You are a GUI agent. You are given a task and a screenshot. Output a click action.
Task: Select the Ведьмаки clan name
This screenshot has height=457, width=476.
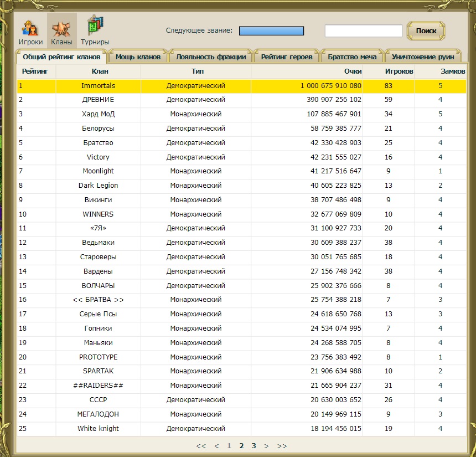pyautogui.click(x=98, y=243)
